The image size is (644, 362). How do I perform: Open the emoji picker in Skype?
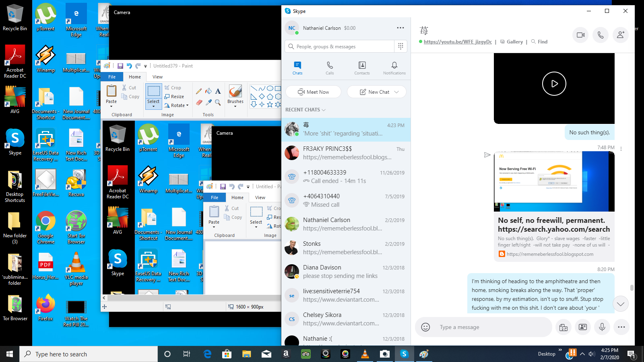(425, 327)
